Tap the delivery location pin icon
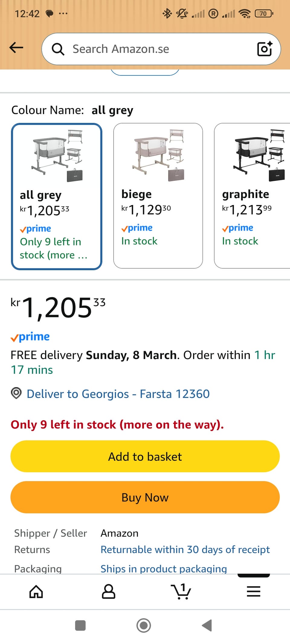 coord(16,393)
